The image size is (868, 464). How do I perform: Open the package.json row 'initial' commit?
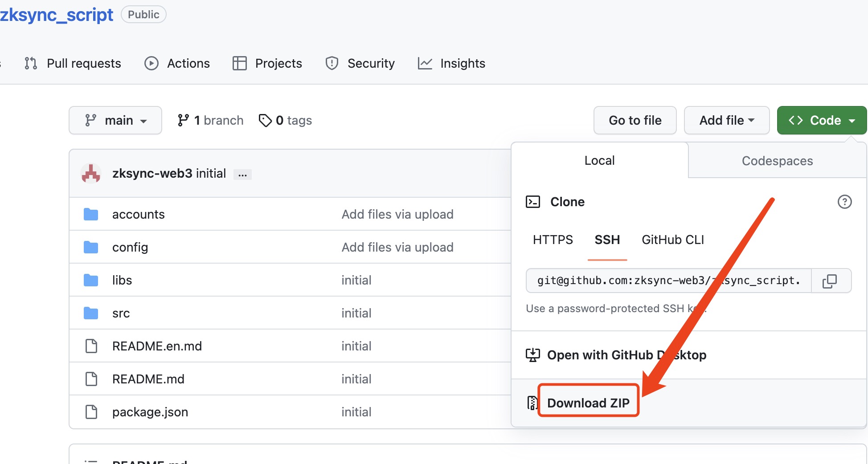356,412
